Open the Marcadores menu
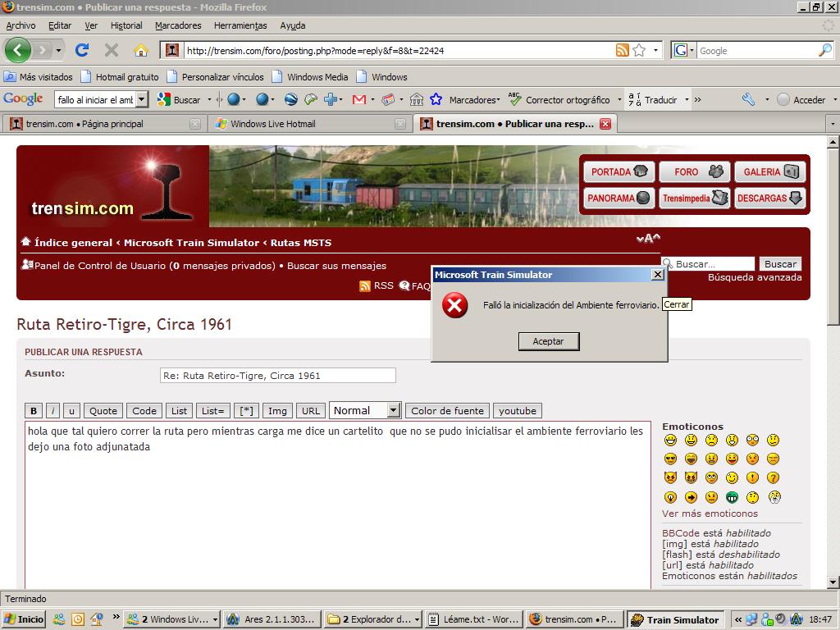This screenshot has height=630, width=840. point(177,25)
